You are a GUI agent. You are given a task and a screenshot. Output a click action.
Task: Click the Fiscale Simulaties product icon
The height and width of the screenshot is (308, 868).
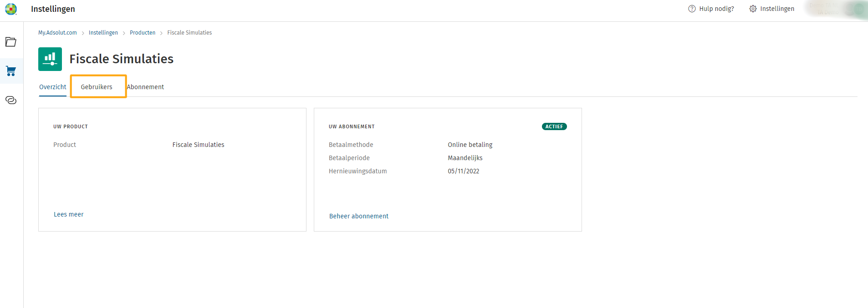pyautogui.click(x=50, y=59)
